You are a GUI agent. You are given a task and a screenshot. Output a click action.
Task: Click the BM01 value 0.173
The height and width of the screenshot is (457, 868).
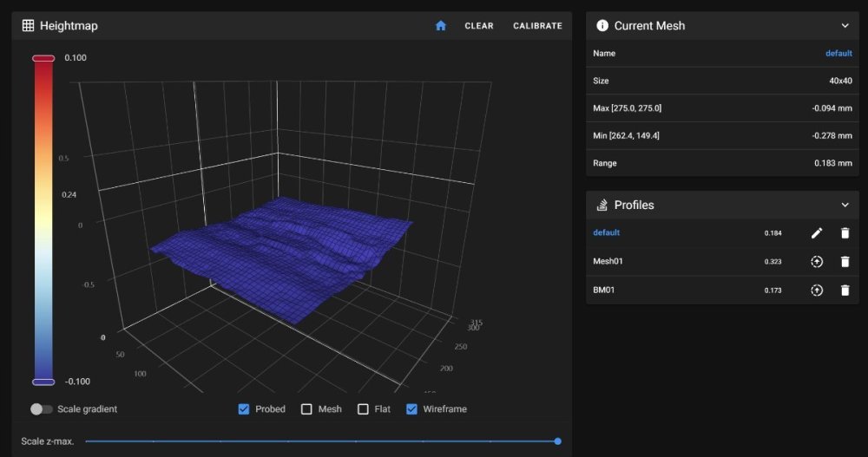pyautogui.click(x=773, y=291)
